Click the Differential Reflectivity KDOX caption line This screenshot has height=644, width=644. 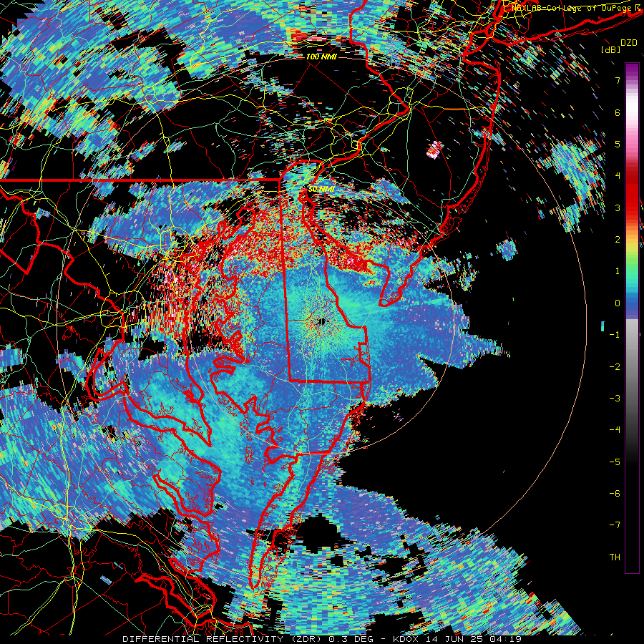click(322, 639)
